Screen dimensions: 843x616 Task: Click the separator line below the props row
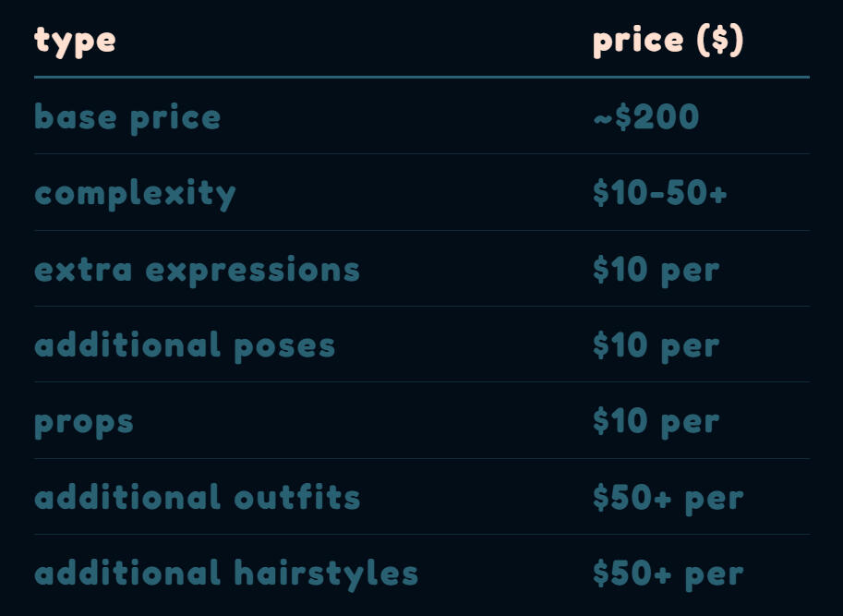[x=421, y=458]
